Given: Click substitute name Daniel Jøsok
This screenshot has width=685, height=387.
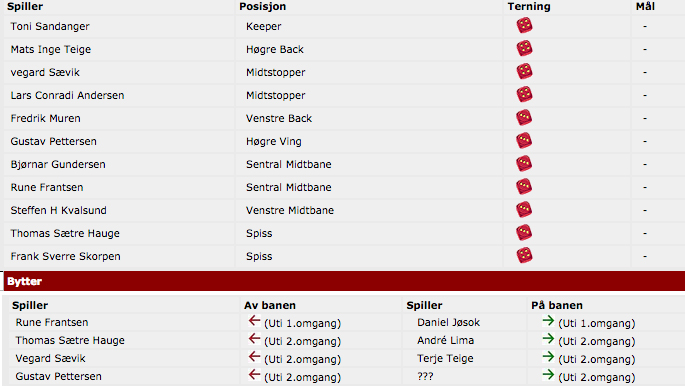Looking at the screenshot, I should tap(448, 322).
